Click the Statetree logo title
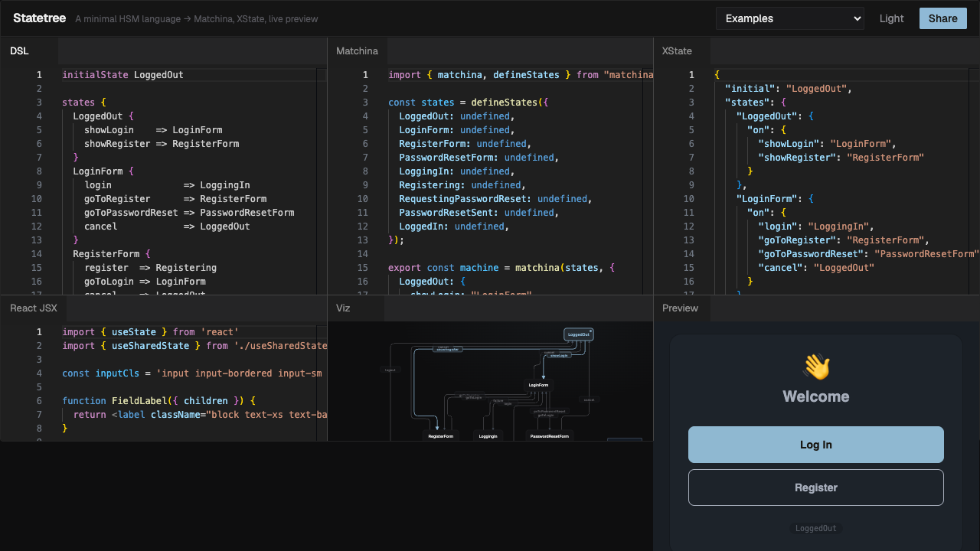The width and height of the screenshot is (980, 551). (40, 18)
